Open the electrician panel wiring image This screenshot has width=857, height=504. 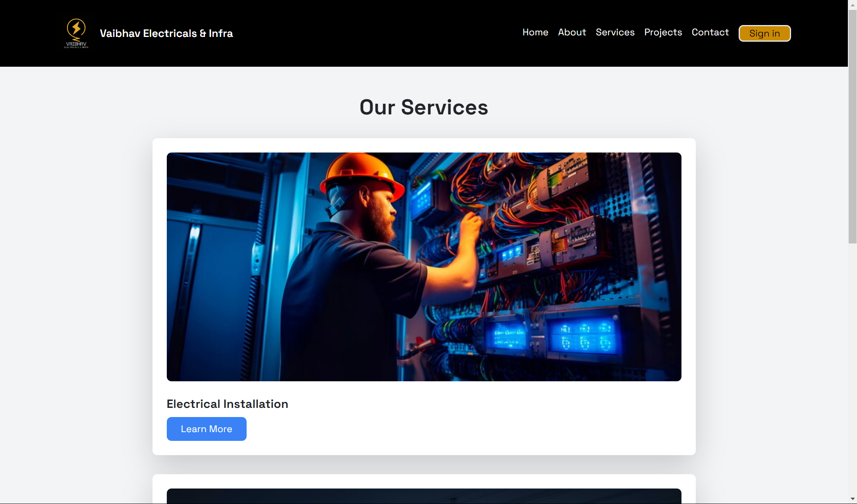coord(424,267)
